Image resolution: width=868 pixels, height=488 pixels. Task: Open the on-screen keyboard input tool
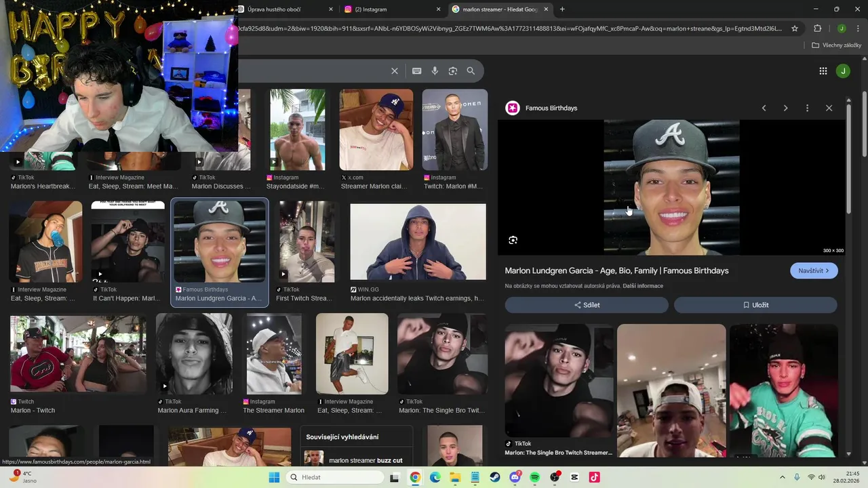click(x=416, y=70)
